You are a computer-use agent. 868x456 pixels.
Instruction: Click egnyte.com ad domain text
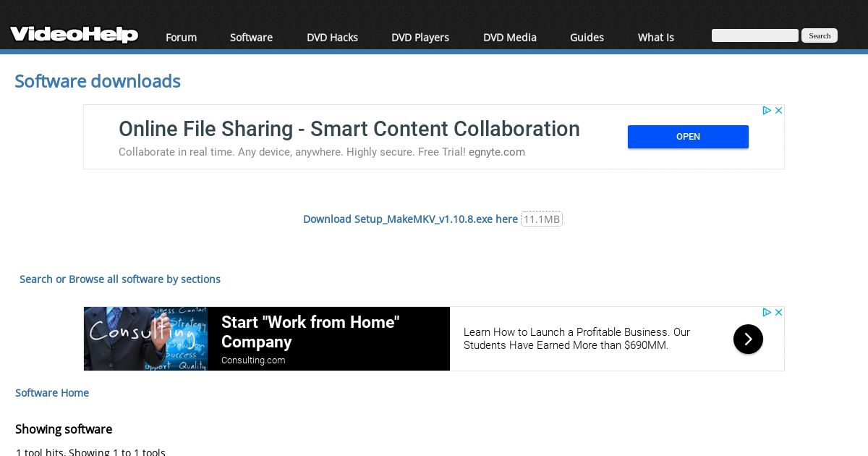coord(497,152)
